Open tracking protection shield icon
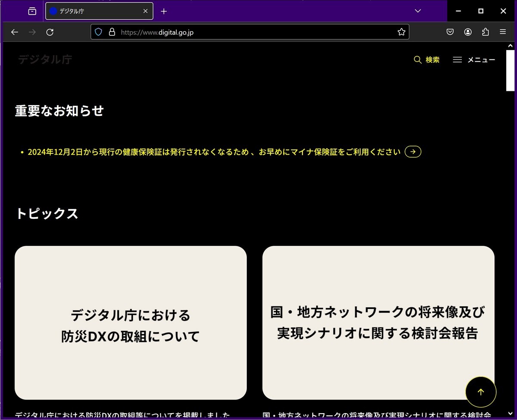This screenshot has width=517, height=420. pyautogui.click(x=99, y=32)
